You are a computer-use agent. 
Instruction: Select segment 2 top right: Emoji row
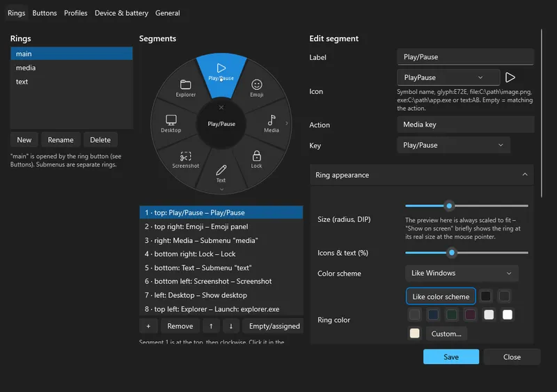pyautogui.click(x=221, y=226)
